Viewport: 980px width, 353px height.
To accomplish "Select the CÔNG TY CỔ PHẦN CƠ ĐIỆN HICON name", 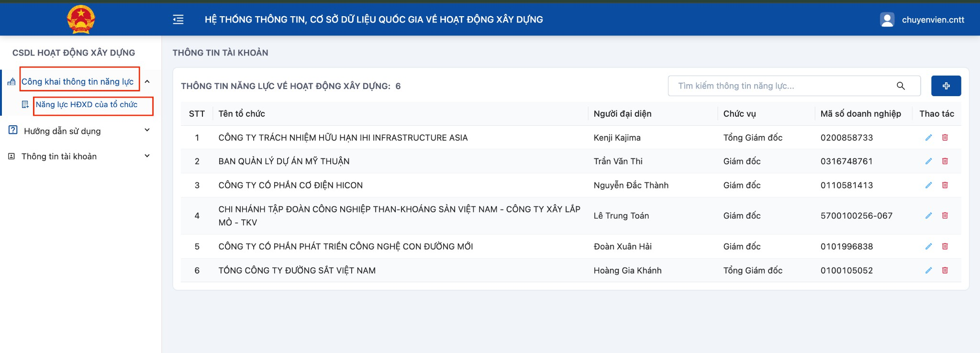I will tap(290, 185).
